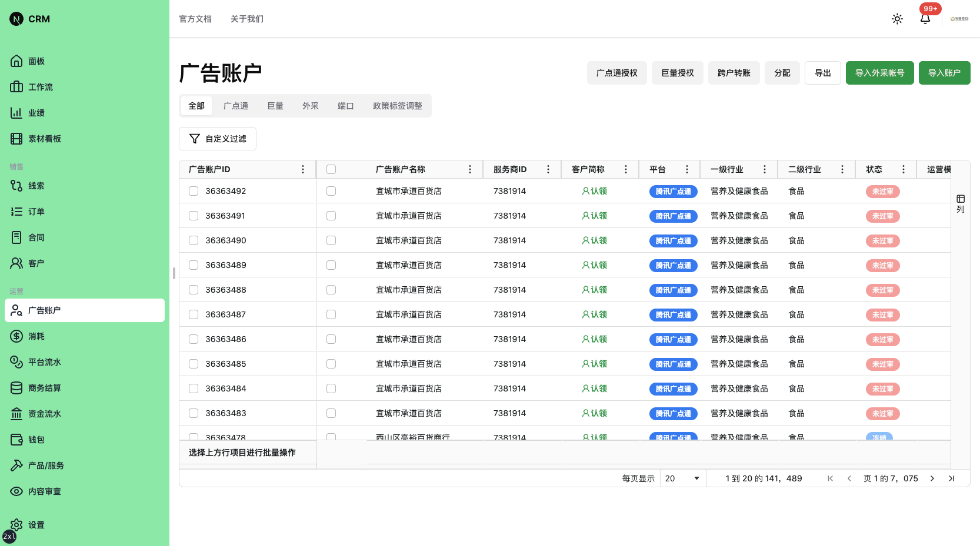Viewport: 980px width, 546px height.
Task: Select the row checkbox for account 36363485
Action: coord(194,364)
